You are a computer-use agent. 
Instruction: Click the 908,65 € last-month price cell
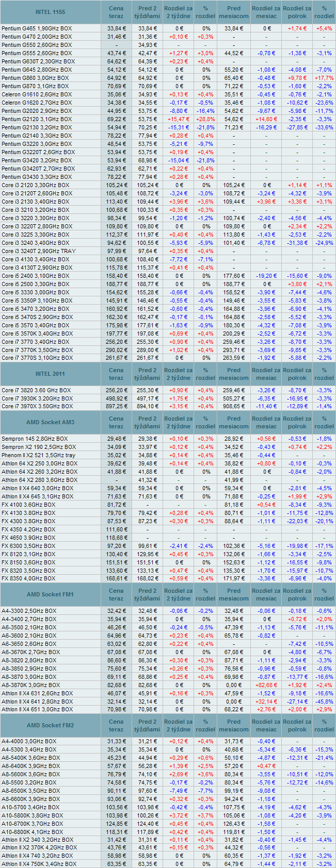pyautogui.click(x=234, y=406)
